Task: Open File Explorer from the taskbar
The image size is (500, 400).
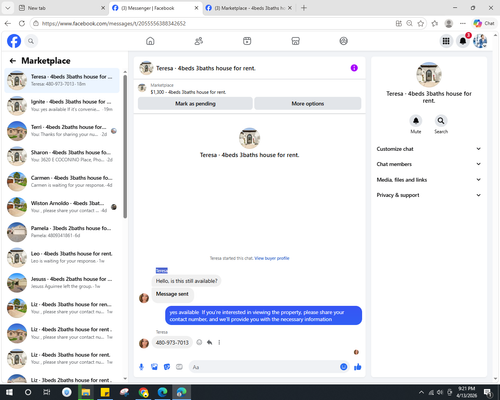Action: (x=86, y=392)
